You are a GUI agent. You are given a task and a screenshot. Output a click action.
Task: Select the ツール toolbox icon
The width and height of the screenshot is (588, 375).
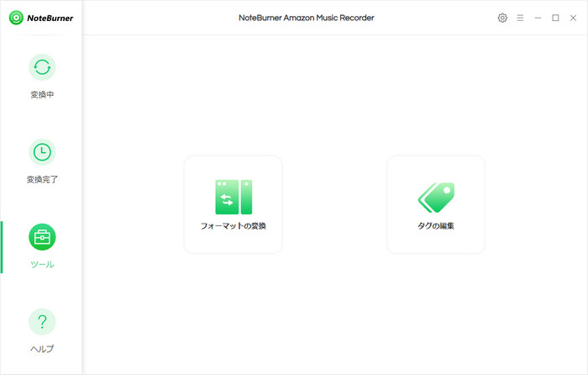(x=42, y=237)
